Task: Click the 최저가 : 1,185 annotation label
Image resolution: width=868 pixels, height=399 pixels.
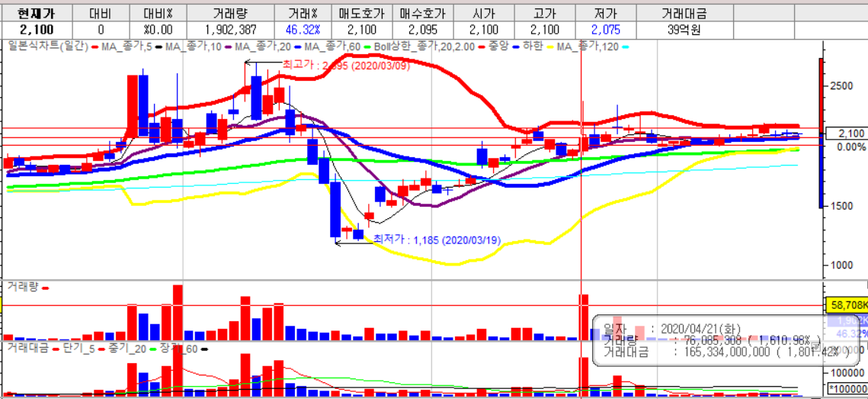Action: point(437,240)
